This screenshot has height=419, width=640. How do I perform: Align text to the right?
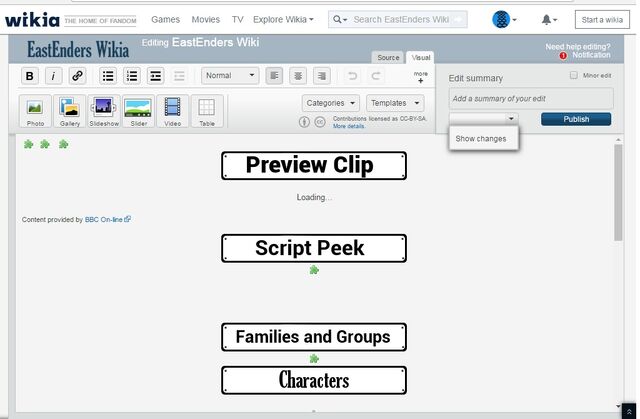322,76
